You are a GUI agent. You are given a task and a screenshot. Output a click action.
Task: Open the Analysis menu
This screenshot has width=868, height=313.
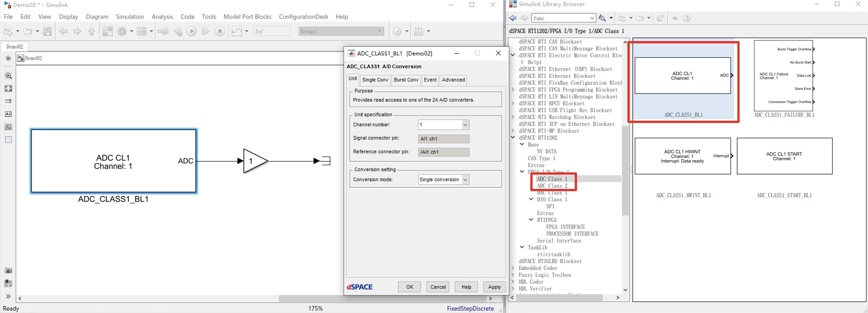[162, 16]
